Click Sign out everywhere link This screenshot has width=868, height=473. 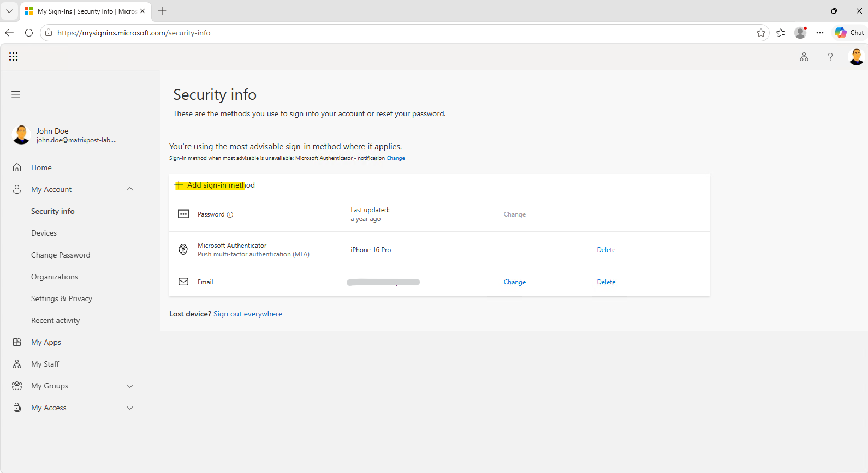[x=248, y=314]
